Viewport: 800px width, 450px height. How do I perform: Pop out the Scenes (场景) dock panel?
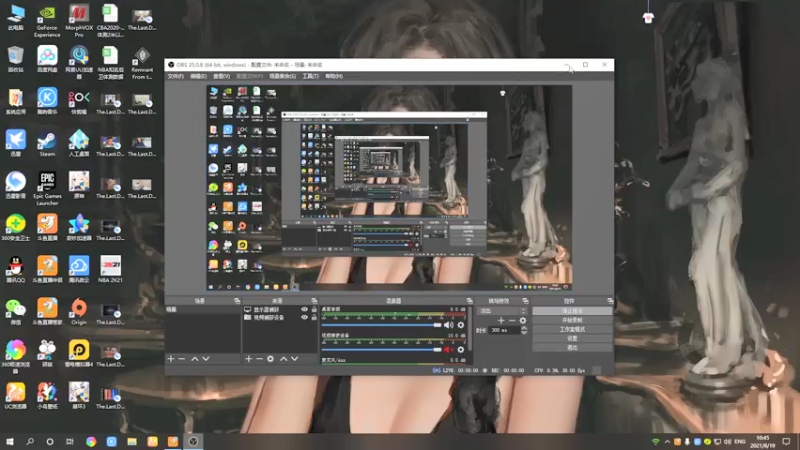pyautogui.click(x=237, y=301)
